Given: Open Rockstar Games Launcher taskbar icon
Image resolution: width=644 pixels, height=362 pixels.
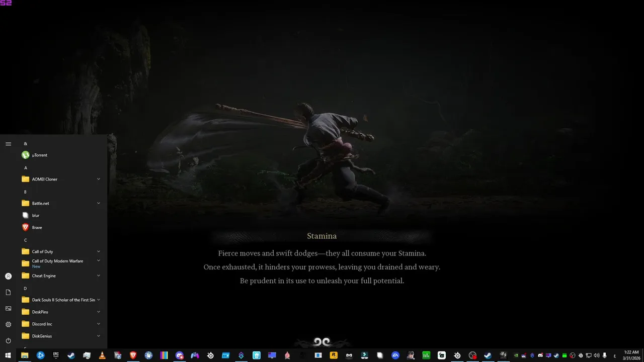Looking at the screenshot, I should coord(333,355).
